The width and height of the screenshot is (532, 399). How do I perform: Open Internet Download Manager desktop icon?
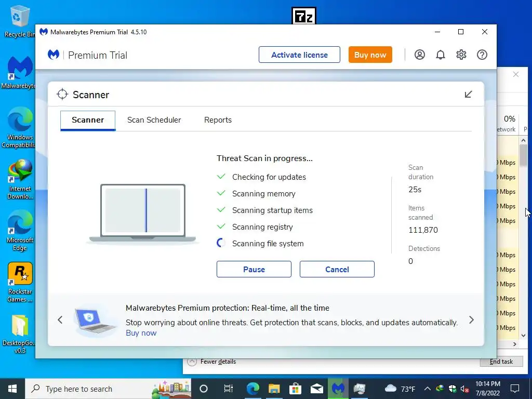(20, 179)
